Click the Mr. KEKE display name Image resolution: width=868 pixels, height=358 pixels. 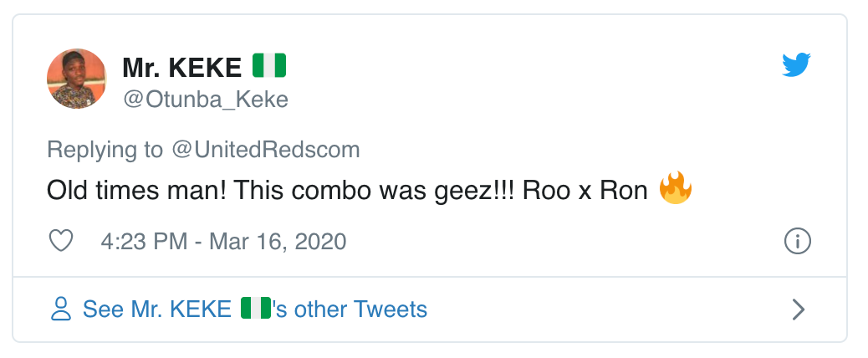(181, 66)
